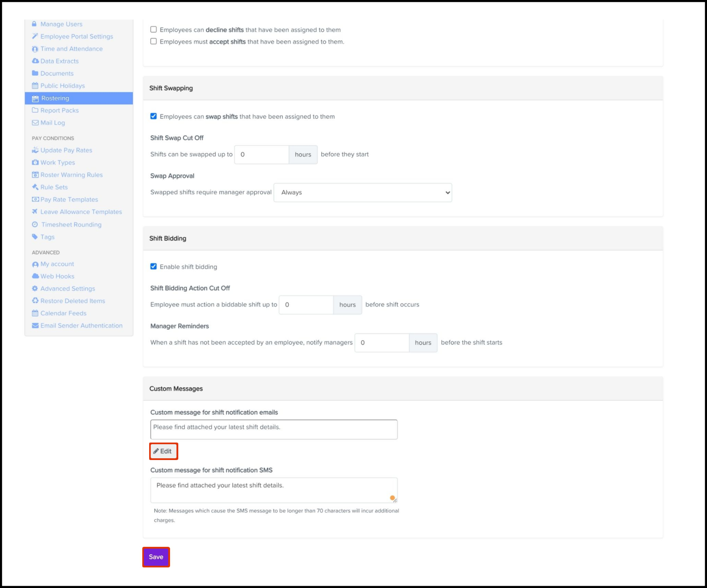Go to Roster Warning Rules page

pyautogui.click(x=71, y=175)
